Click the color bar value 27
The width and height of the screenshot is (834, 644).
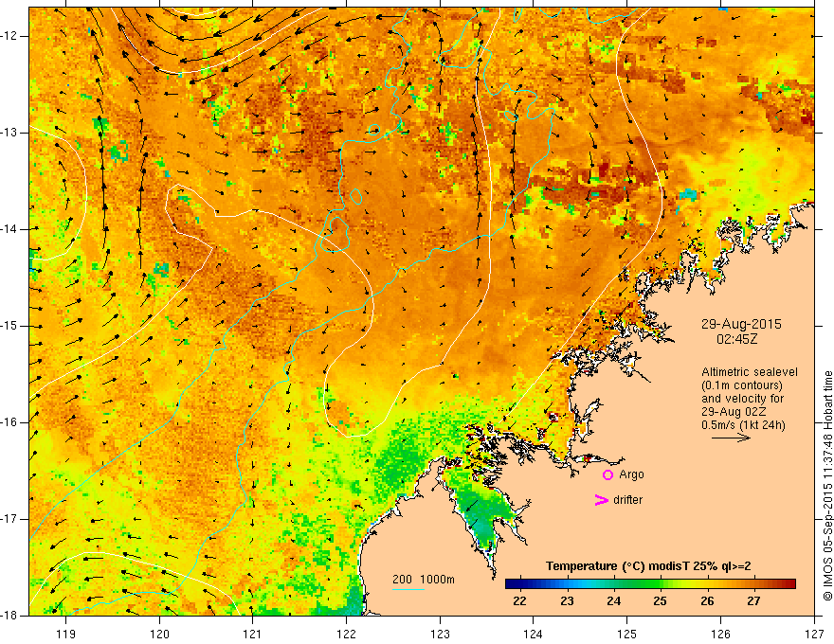[x=753, y=601]
